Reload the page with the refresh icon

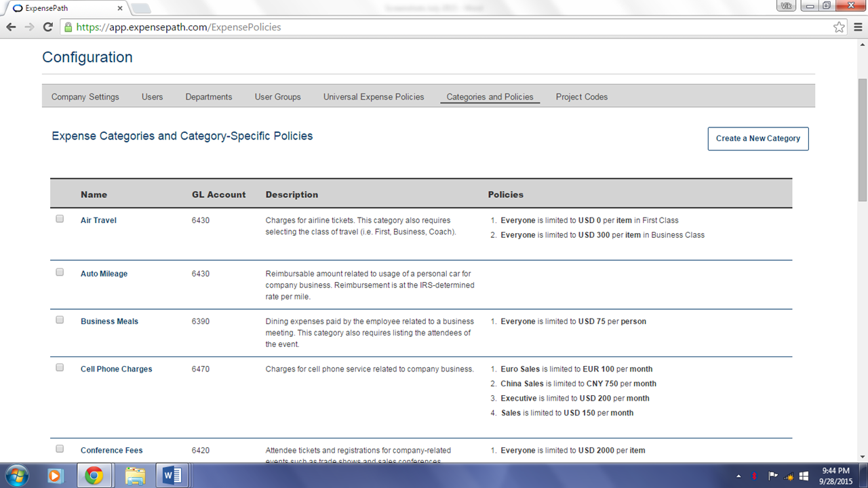pyautogui.click(x=47, y=27)
